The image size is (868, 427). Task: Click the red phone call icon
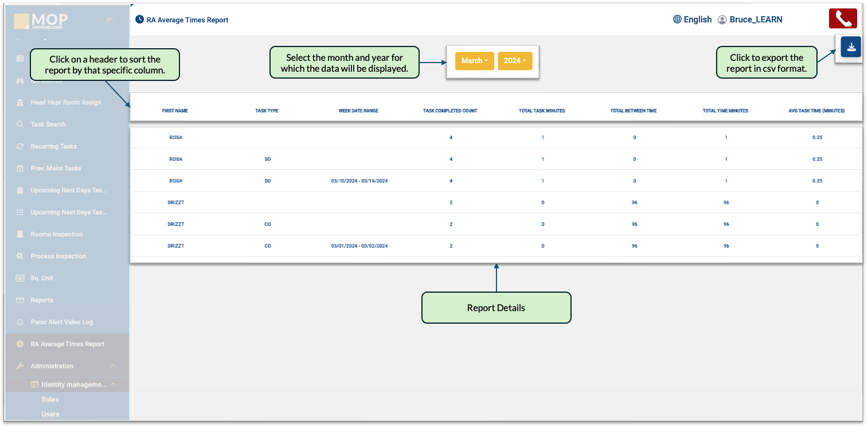coord(842,18)
